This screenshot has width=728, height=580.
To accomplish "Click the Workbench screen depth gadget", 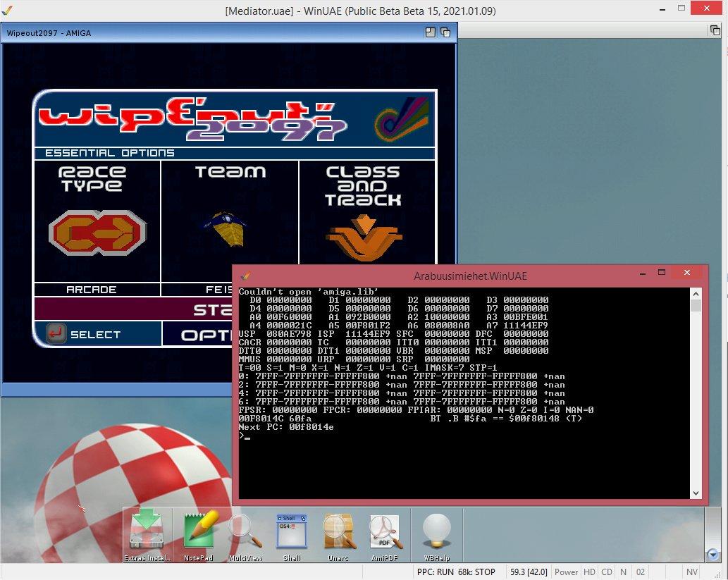I will [715, 30].
